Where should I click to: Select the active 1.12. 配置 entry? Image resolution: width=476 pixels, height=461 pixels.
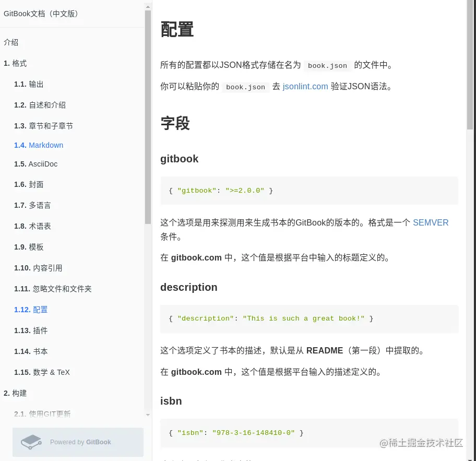pyautogui.click(x=31, y=310)
